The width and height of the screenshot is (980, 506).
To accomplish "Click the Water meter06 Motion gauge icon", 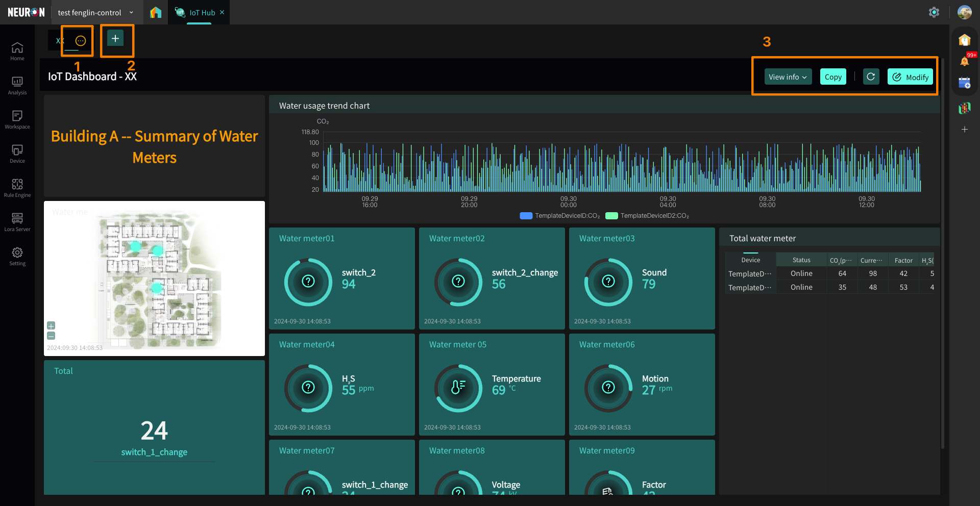I will [608, 388].
